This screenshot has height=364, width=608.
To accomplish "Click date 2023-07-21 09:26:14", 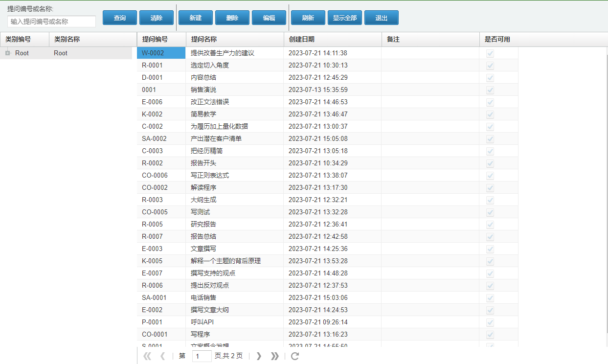I will pos(318,322).
